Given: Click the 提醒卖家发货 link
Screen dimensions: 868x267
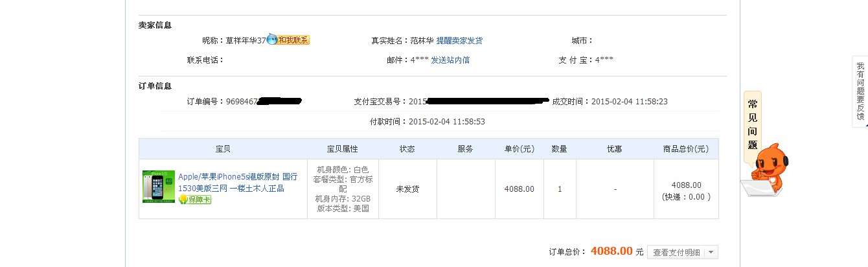Looking at the screenshot, I should 459,40.
